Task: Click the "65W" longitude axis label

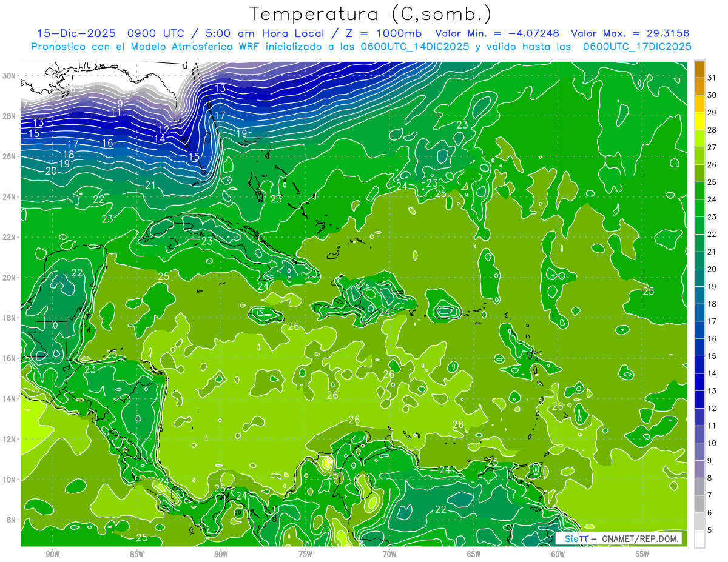Action: 474,555
